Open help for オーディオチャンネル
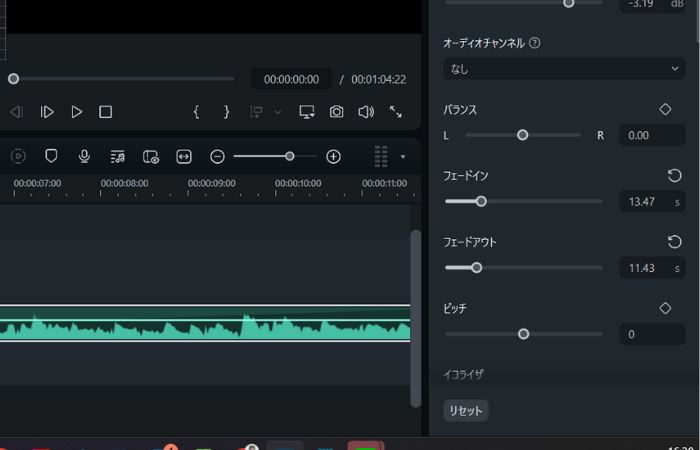The width and height of the screenshot is (700, 450). click(x=534, y=43)
